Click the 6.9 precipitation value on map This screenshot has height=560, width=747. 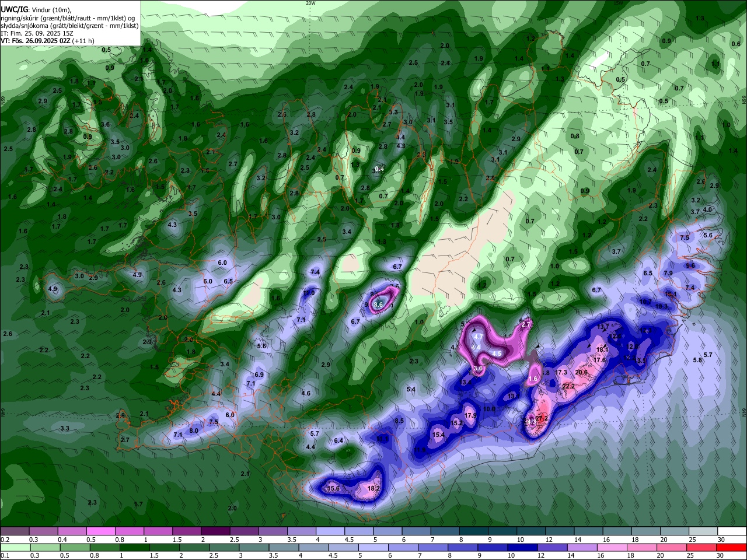click(x=259, y=374)
